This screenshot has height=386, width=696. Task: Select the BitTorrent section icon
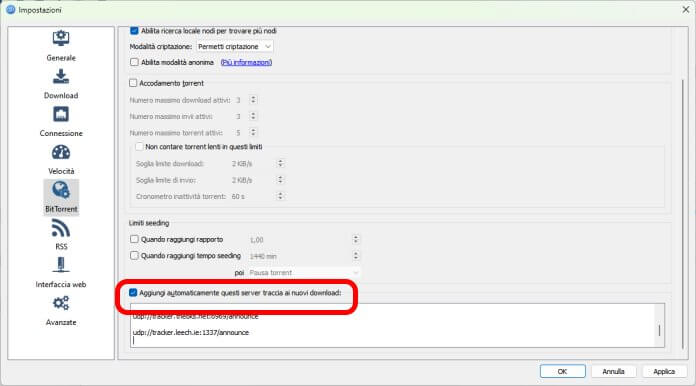61,190
